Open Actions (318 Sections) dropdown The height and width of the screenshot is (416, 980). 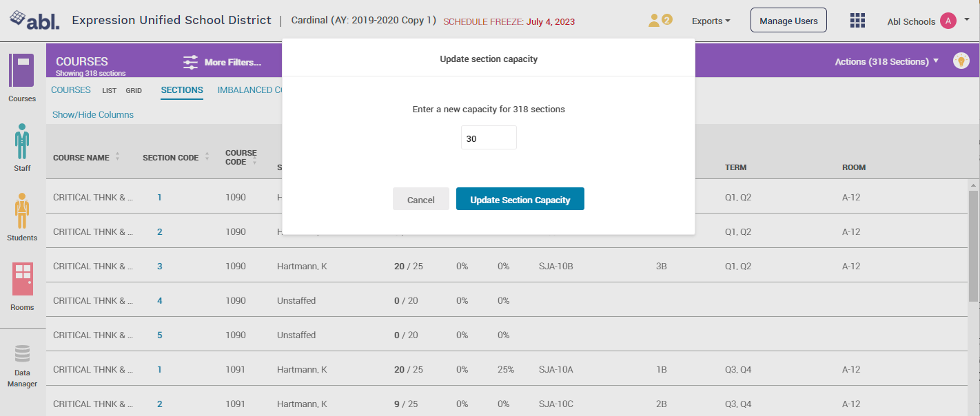point(886,61)
